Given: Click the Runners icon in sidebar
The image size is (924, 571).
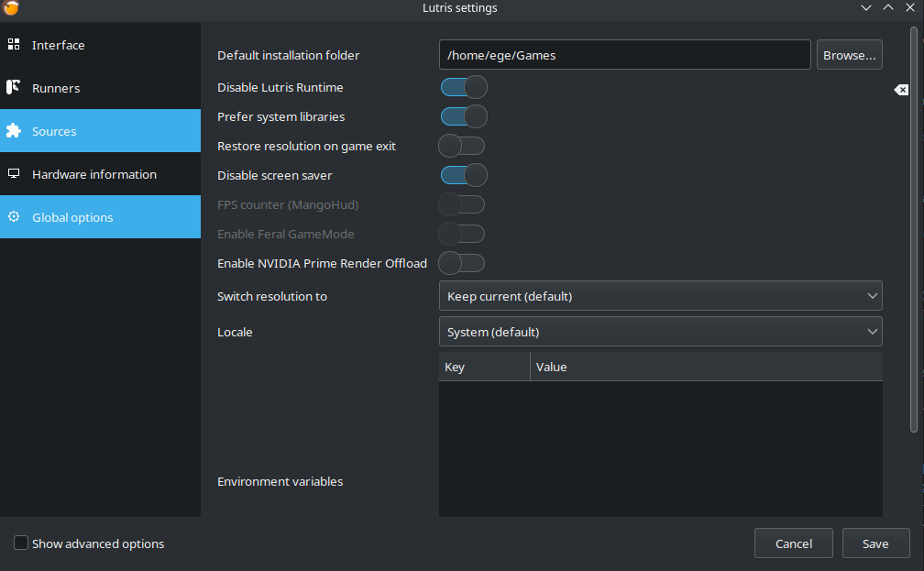Looking at the screenshot, I should (x=13, y=87).
